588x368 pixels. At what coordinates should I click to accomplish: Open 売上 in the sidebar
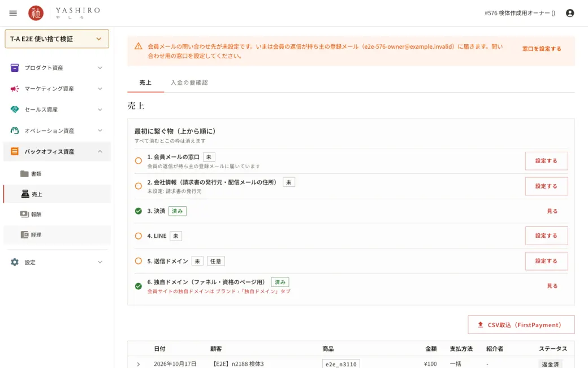[x=57, y=194]
